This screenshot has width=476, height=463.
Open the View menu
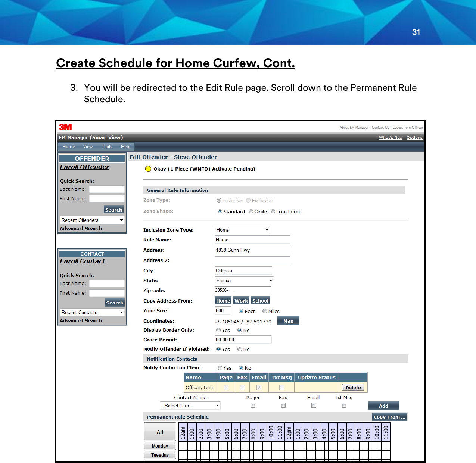click(x=88, y=147)
